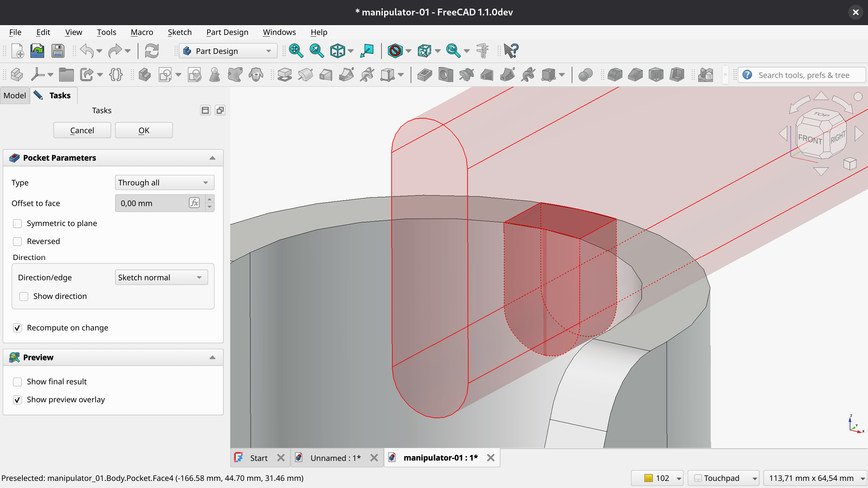The width and height of the screenshot is (868, 488).
Task: Open Direction/edge Sketch normal dropdown
Action: pos(161,278)
